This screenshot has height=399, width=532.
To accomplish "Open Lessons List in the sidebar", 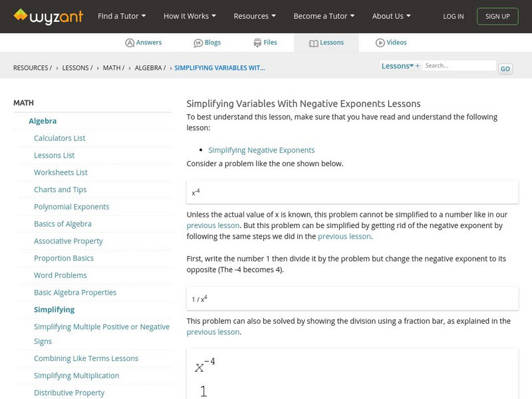I will 55,156.
